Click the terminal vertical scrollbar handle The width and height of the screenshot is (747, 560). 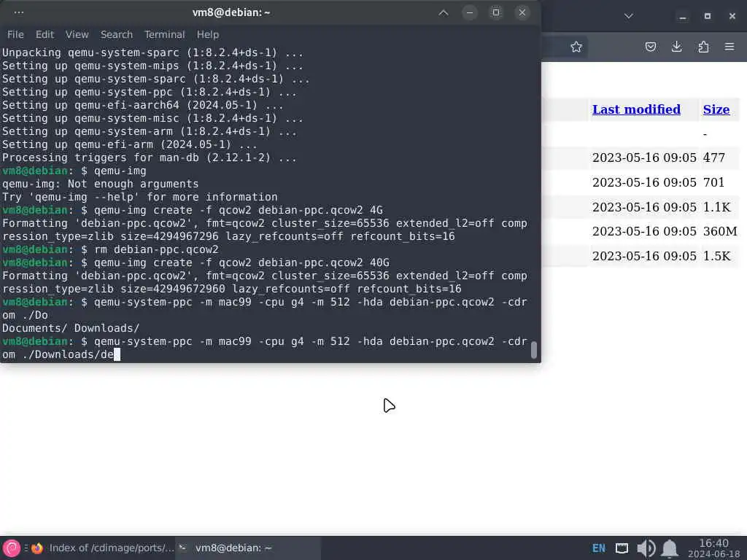point(534,350)
